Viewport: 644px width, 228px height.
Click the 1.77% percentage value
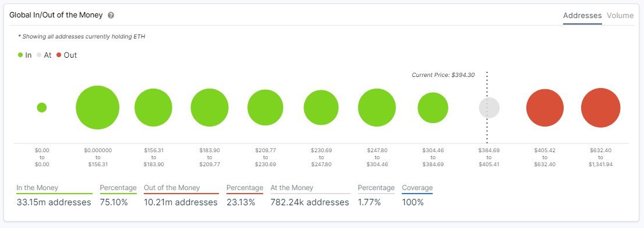tap(369, 202)
